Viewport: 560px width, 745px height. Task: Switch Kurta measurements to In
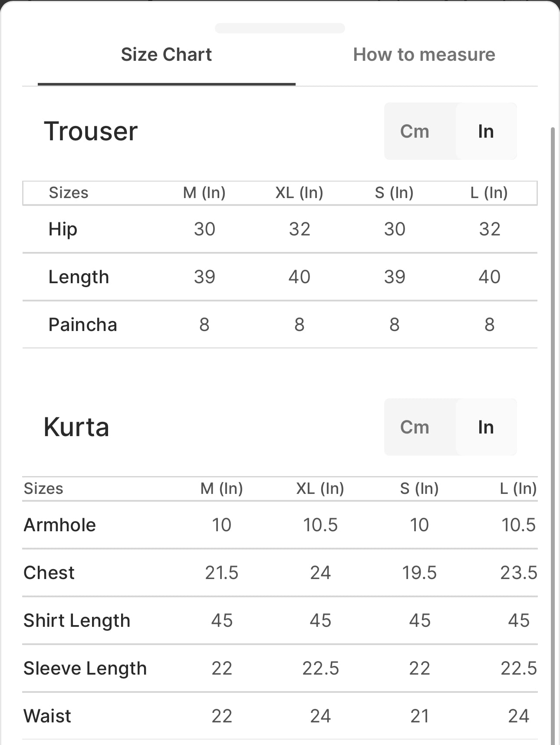486,427
